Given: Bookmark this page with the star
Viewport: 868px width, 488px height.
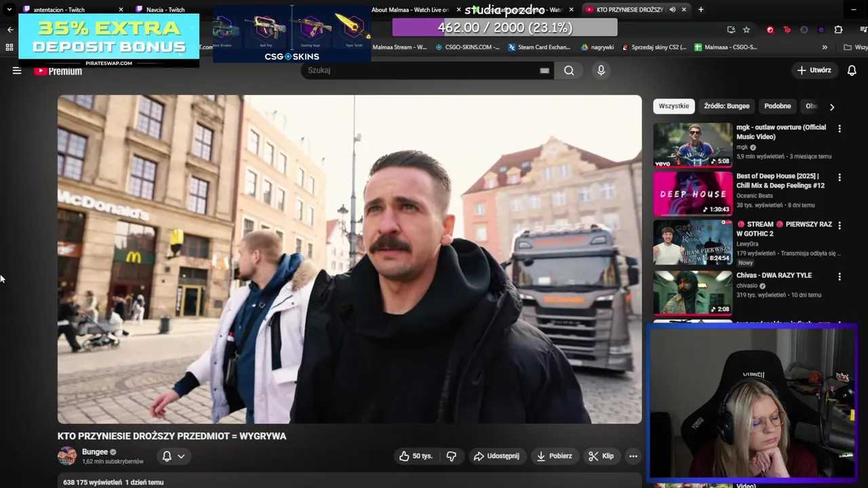Looking at the screenshot, I should 747,29.
